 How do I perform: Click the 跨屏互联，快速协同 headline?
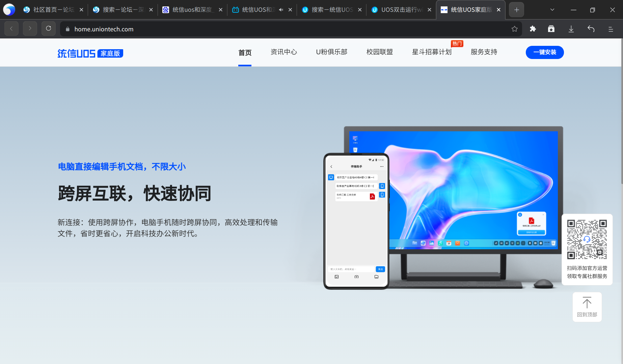pos(135,193)
